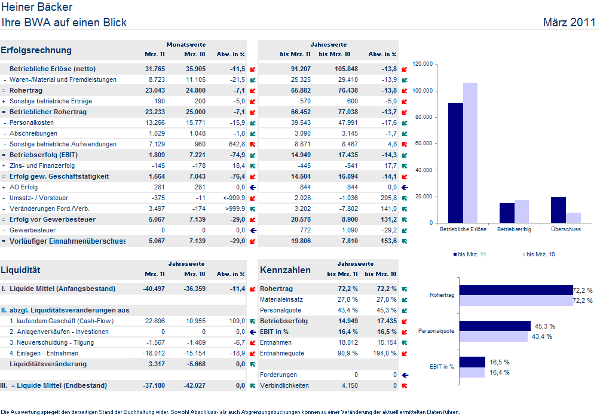Click the dark blue Personalquote bar labelled 45,3 %
Image resolution: width=600 pixels, height=417 pixels.
495,326
